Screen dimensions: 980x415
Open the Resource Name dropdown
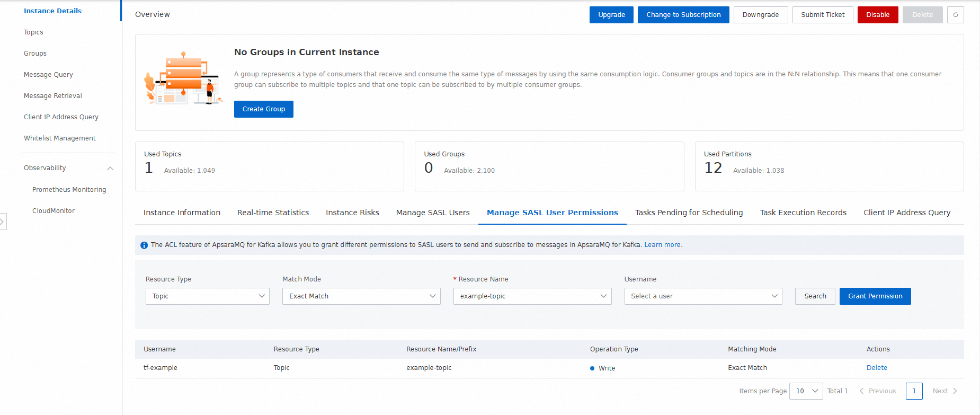pos(532,296)
